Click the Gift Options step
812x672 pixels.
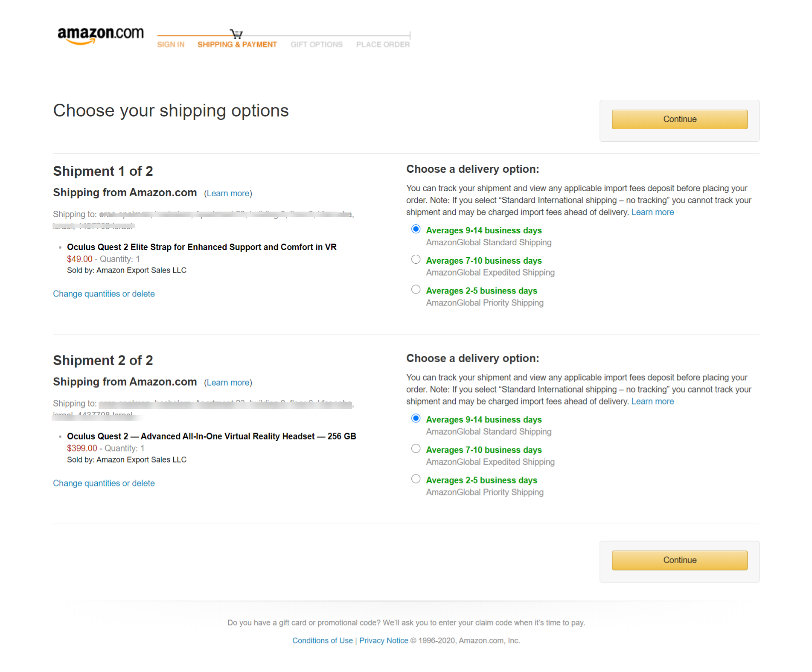click(x=316, y=44)
